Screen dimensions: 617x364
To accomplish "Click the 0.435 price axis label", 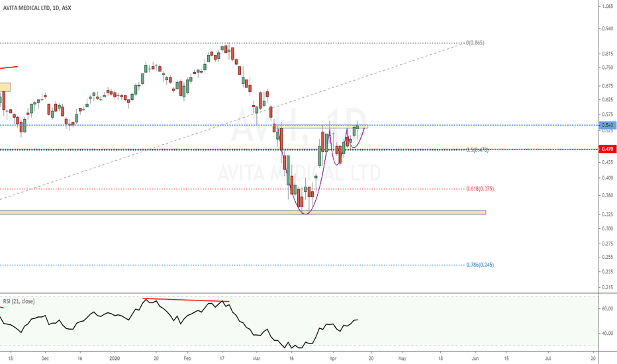I will pos(607,162).
